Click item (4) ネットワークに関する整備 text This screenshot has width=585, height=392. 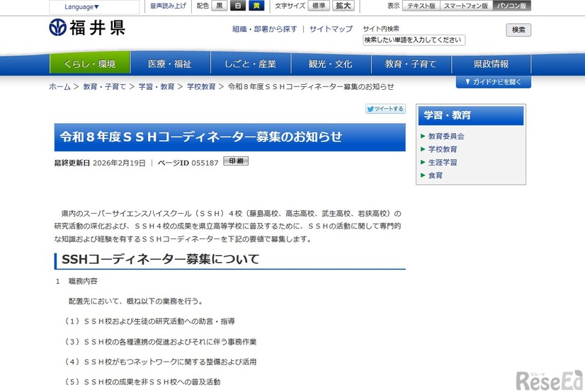(159, 362)
